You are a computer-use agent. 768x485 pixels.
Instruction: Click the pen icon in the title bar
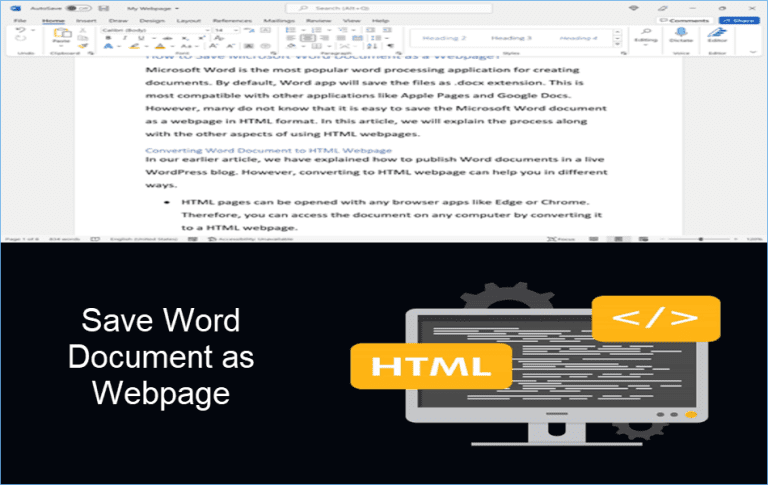click(x=662, y=8)
